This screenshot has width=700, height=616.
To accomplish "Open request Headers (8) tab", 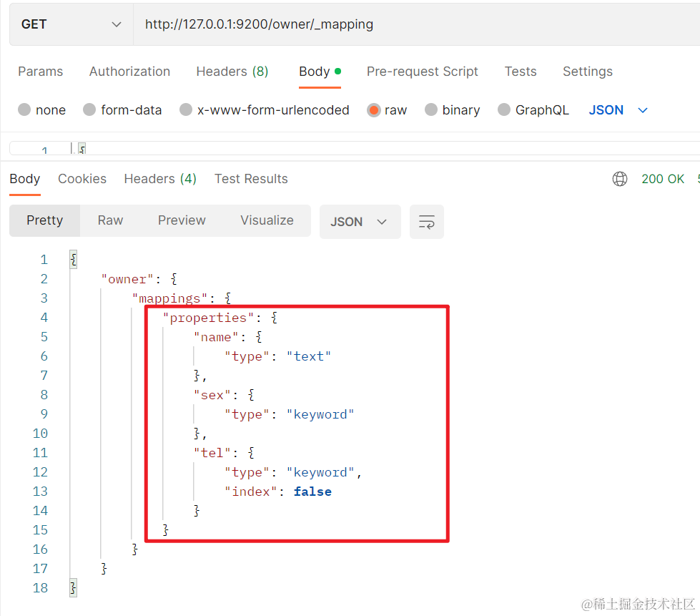I will [232, 72].
